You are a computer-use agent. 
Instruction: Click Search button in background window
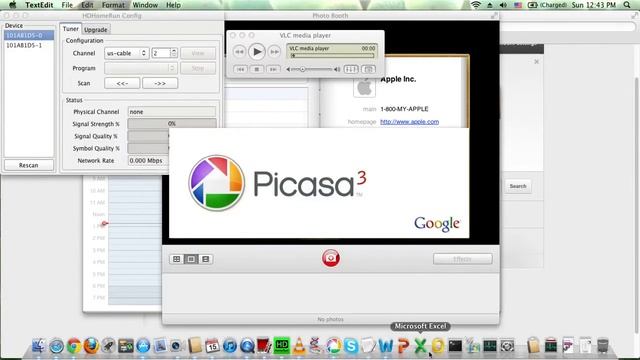pos(518,186)
